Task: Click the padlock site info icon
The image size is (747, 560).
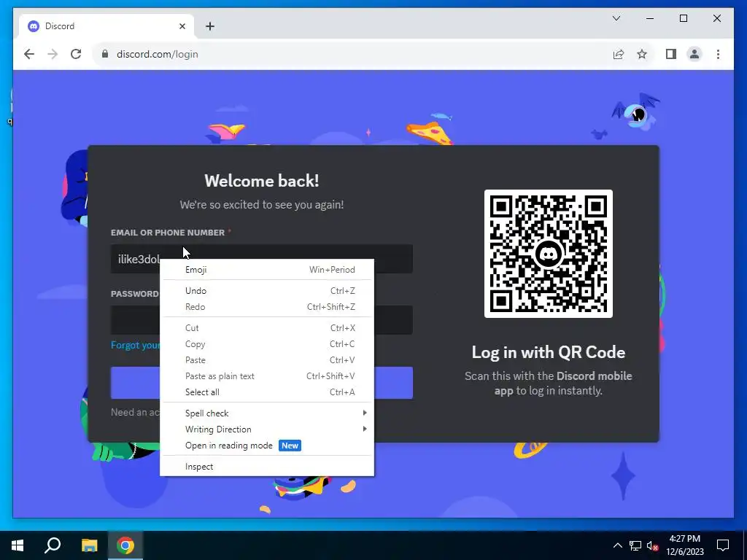Action: click(105, 54)
